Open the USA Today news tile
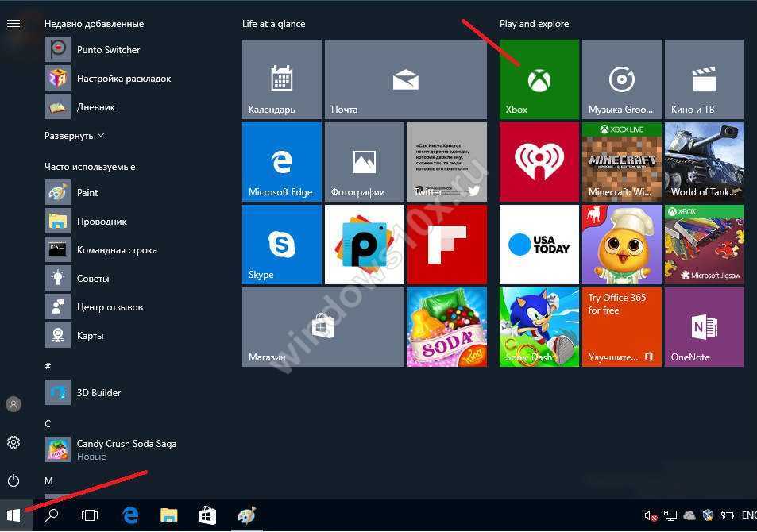 [539, 245]
